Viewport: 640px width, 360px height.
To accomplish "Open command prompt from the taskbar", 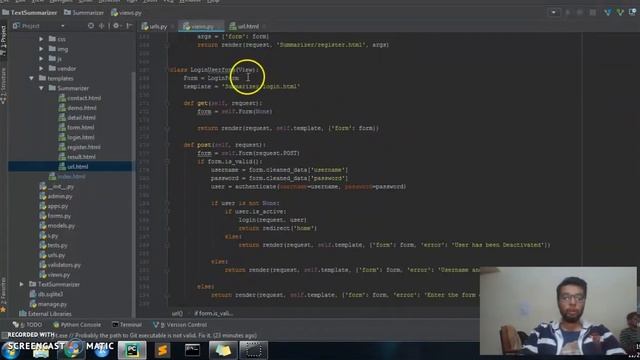I will (x=192, y=350).
